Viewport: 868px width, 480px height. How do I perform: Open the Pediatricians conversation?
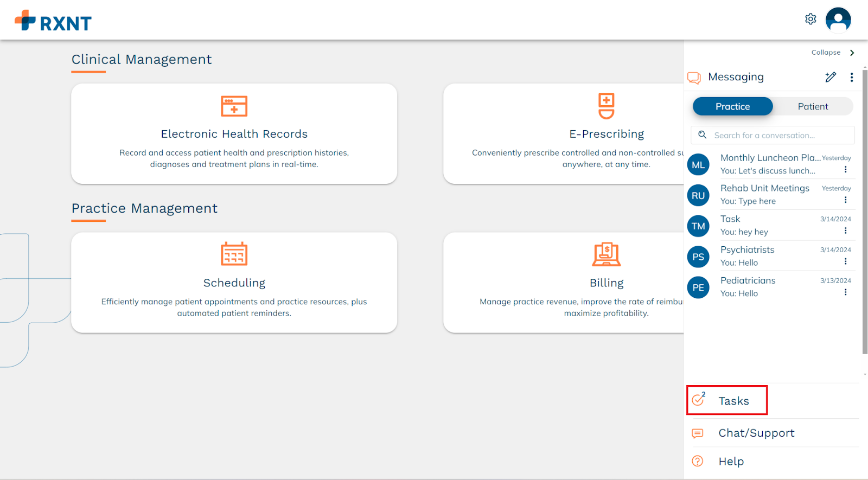pos(770,286)
